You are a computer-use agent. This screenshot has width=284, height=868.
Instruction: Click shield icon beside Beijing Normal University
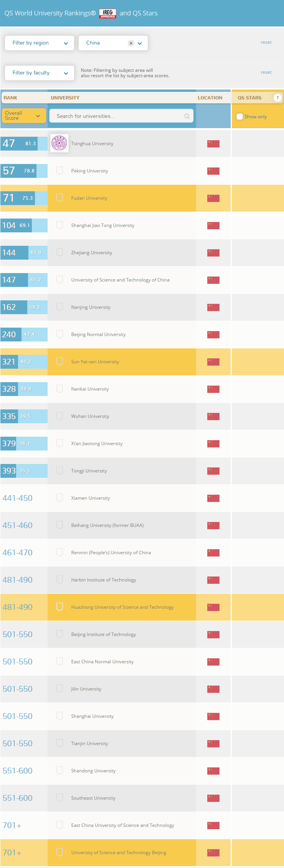[x=59, y=334]
